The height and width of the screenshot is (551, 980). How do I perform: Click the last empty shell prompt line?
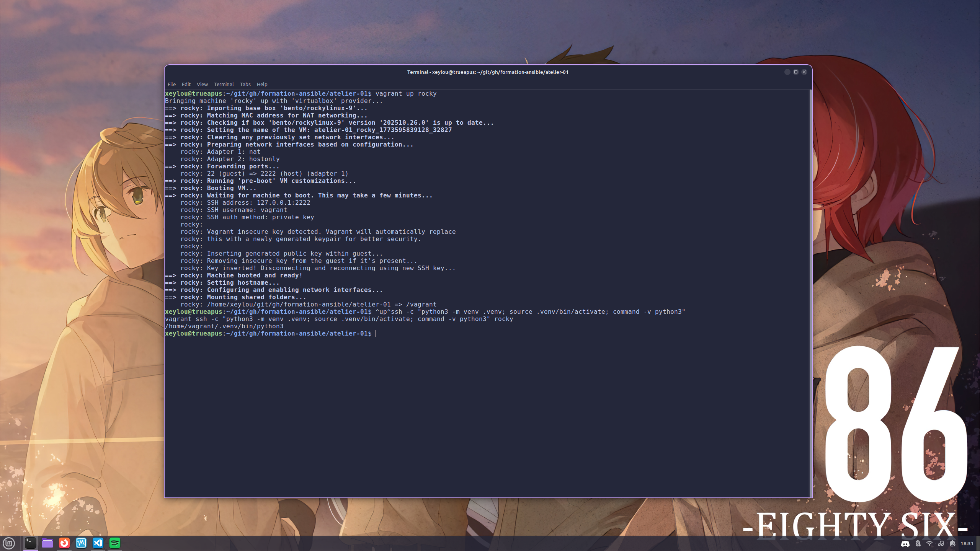tap(271, 334)
